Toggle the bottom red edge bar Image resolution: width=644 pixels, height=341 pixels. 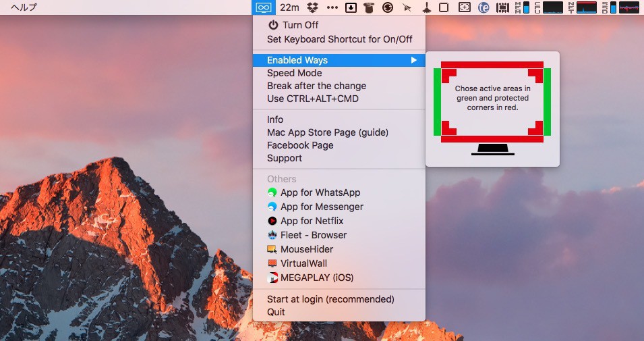pos(492,139)
